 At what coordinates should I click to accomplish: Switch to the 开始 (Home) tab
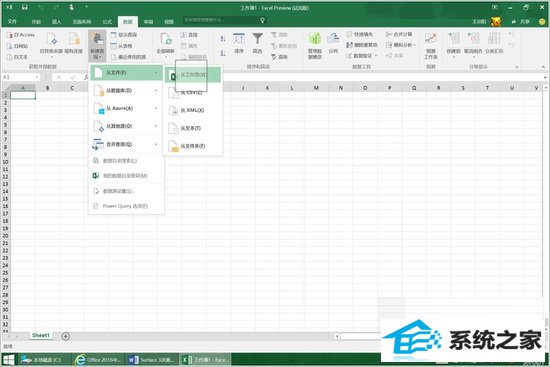click(36, 22)
